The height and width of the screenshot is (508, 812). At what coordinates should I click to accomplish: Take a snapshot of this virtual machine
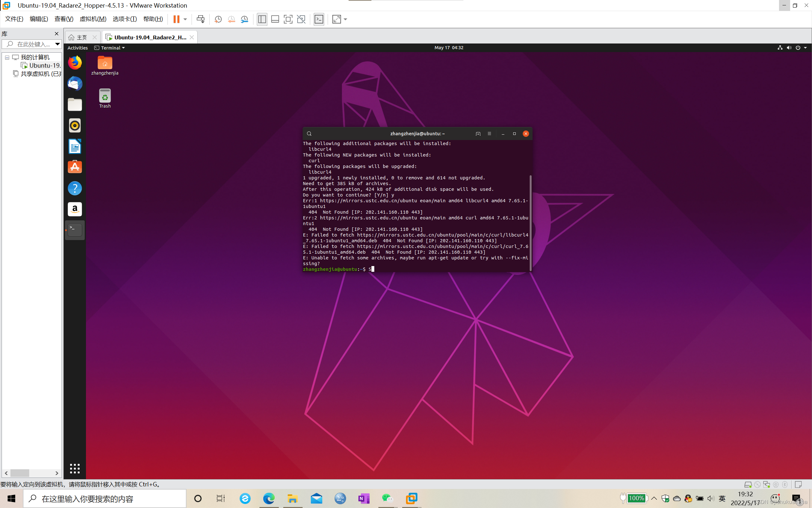(x=218, y=19)
